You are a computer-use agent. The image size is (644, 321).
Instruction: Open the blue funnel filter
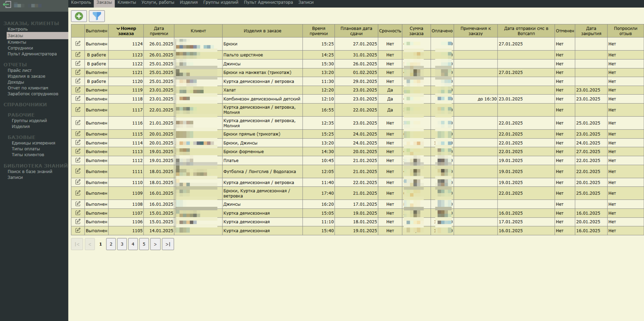(x=97, y=16)
